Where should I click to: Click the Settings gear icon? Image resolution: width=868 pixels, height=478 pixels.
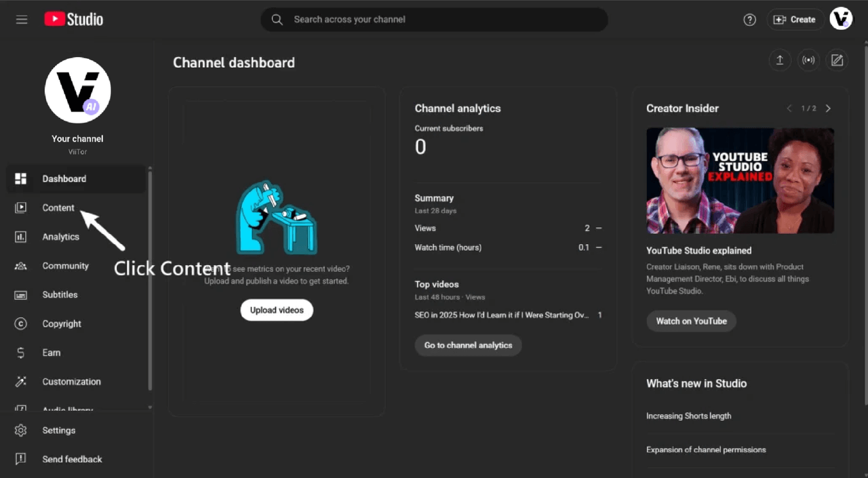(21, 431)
